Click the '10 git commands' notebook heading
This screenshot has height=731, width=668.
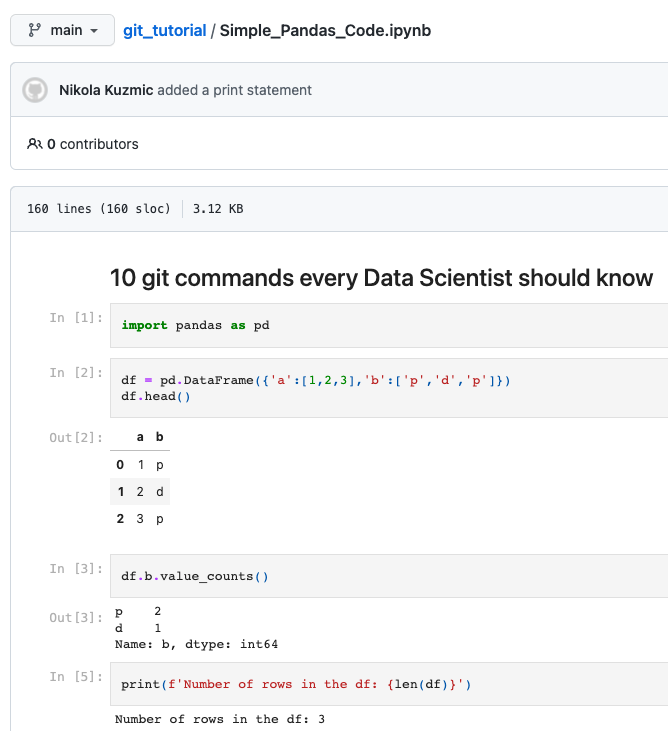(x=381, y=277)
